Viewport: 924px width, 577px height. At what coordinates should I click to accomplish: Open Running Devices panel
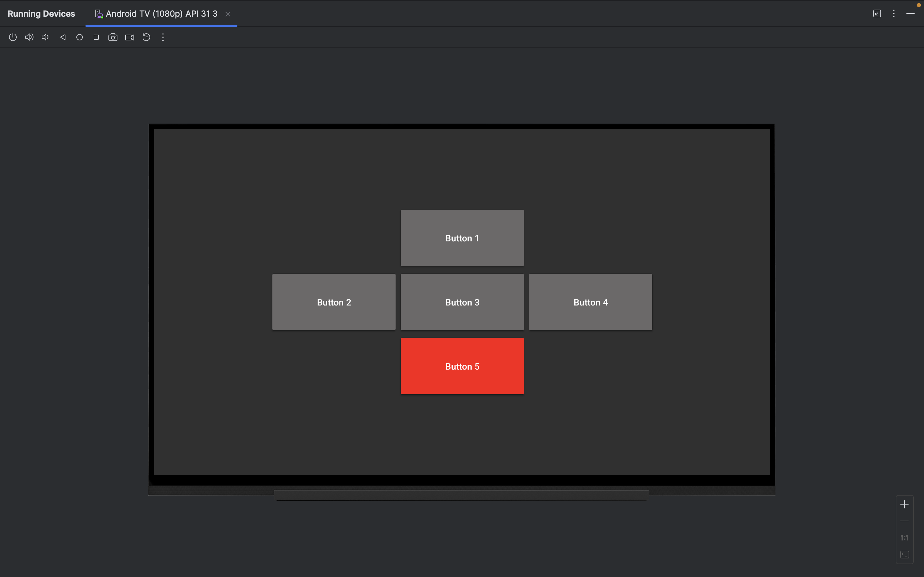[x=41, y=13]
